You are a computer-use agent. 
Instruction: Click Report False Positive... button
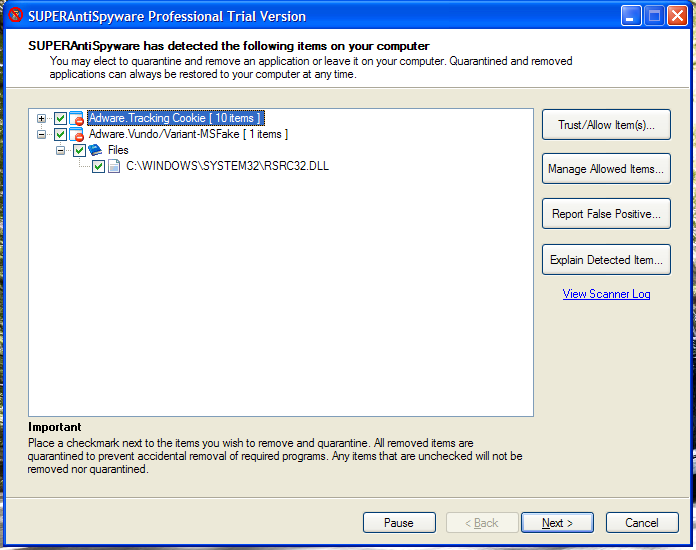606,214
